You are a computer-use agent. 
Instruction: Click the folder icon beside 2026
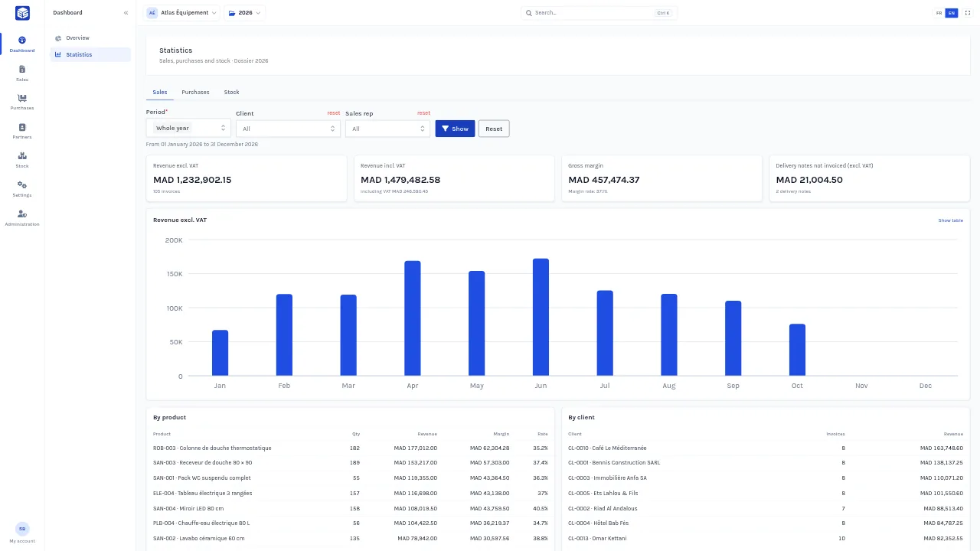click(x=232, y=13)
